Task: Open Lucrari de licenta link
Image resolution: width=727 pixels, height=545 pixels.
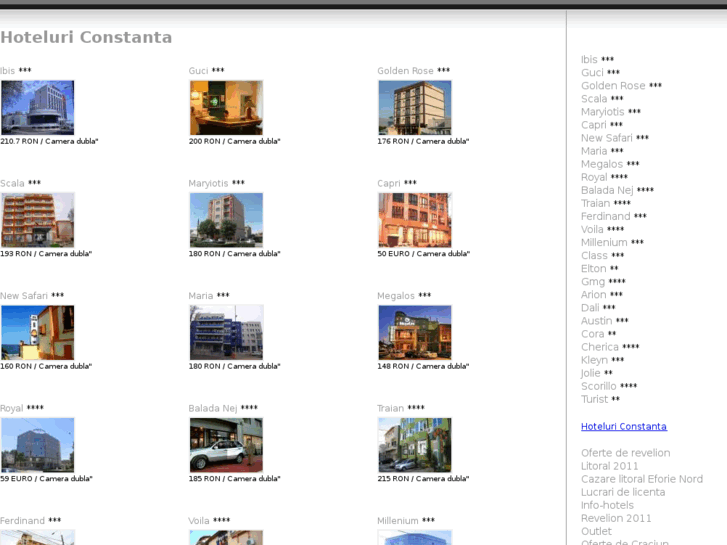Action: [623, 492]
